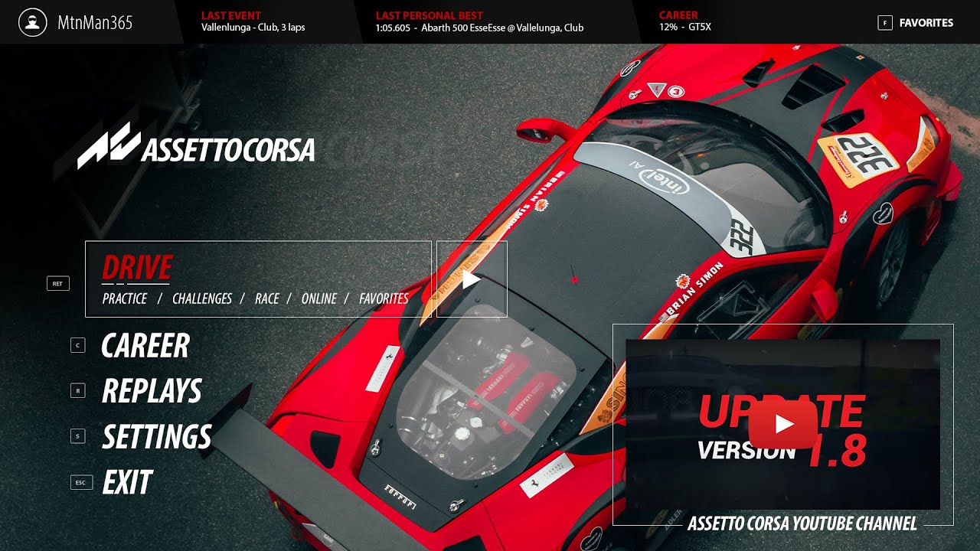The width and height of the screenshot is (980, 551).
Task: Open the REPLAYS menu
Action: [152, 391]
